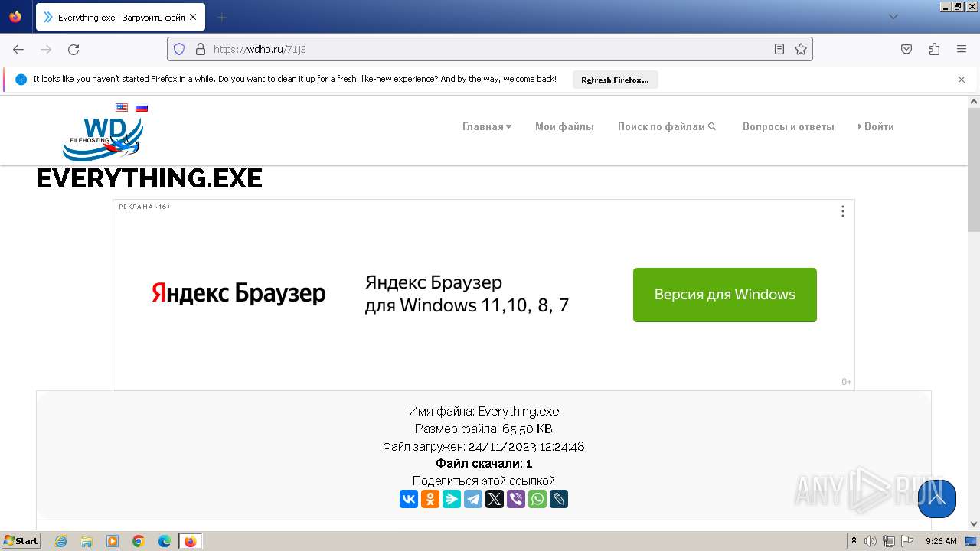Open the WD Filehosting logo
Image resolution: width=980 pixels, height=551 pixels.
(103, 138)
